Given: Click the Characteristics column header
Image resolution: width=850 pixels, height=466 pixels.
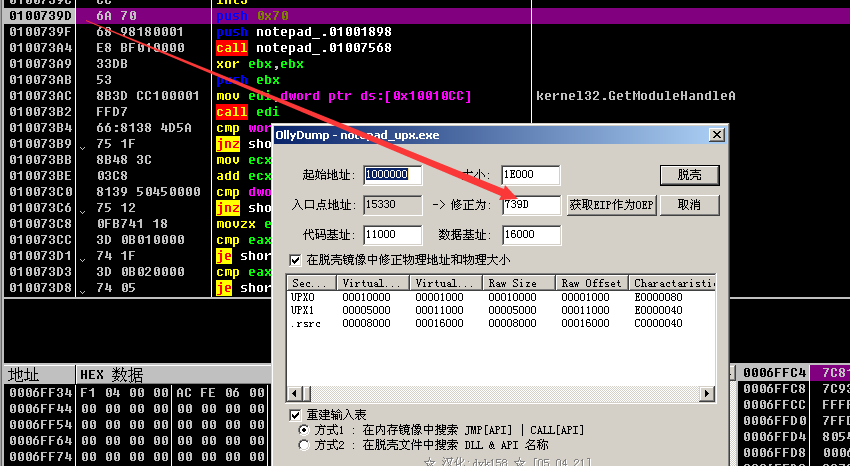Looking at the screenshot, I should click(x=672, y=283).
